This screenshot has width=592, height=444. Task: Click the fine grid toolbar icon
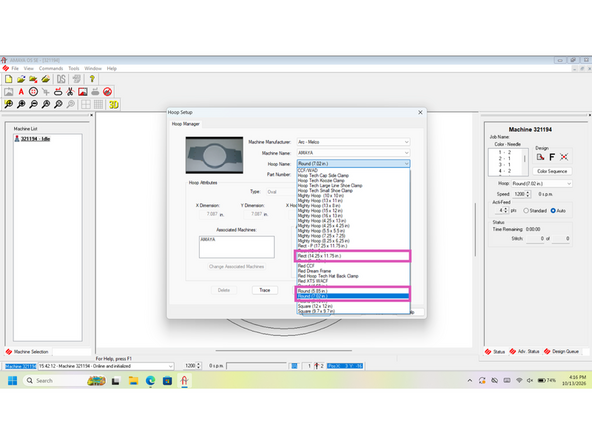pos(98,105)
